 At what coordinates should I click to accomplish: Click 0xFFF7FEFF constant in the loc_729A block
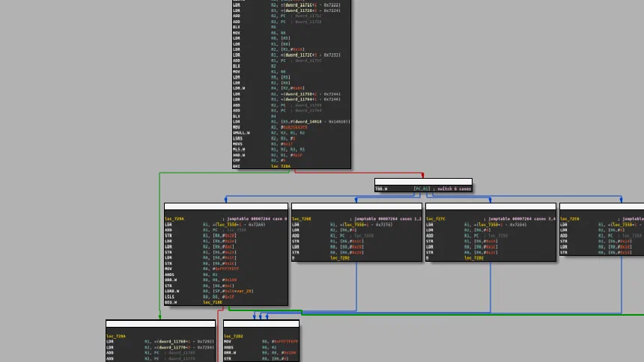pyautogui.click(x=227, y=269)
